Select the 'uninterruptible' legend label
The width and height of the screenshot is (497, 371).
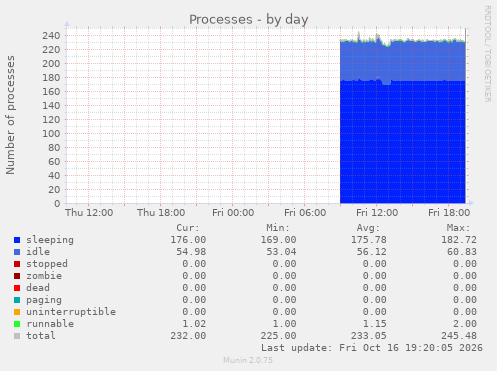[x=71, y=312]
